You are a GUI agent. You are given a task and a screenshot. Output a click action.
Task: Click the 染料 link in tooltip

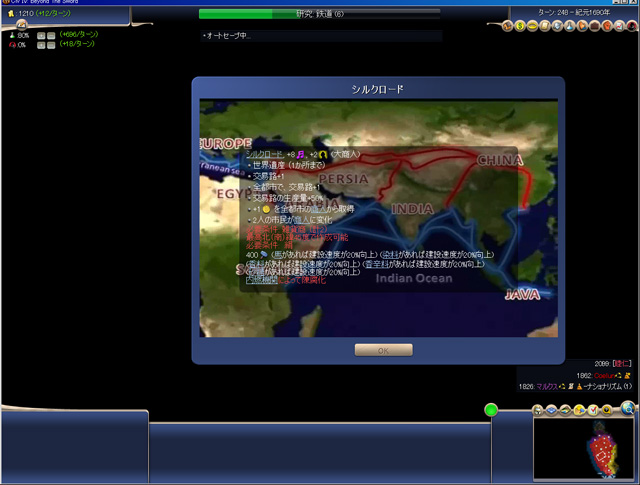(390, 255)
